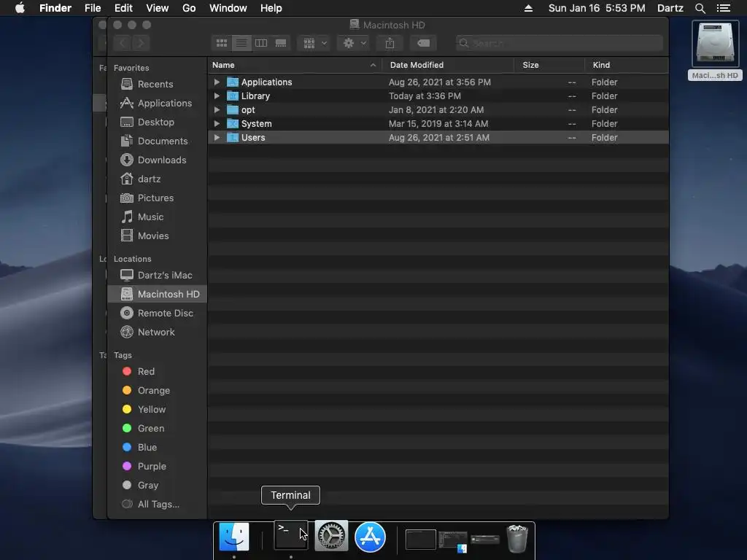Open App Store from the Dock

[370, 537]
